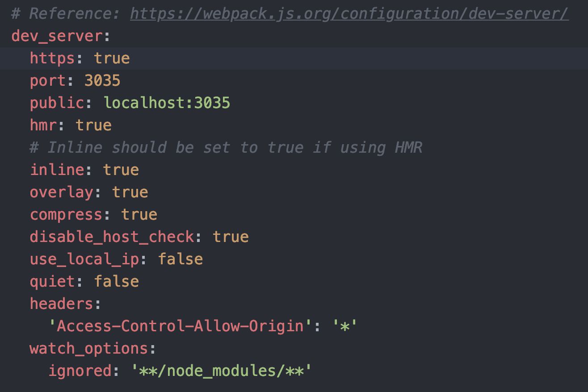Screen dimensions: 588x392
Task: Click the hmr key
Action: point(43,125)
